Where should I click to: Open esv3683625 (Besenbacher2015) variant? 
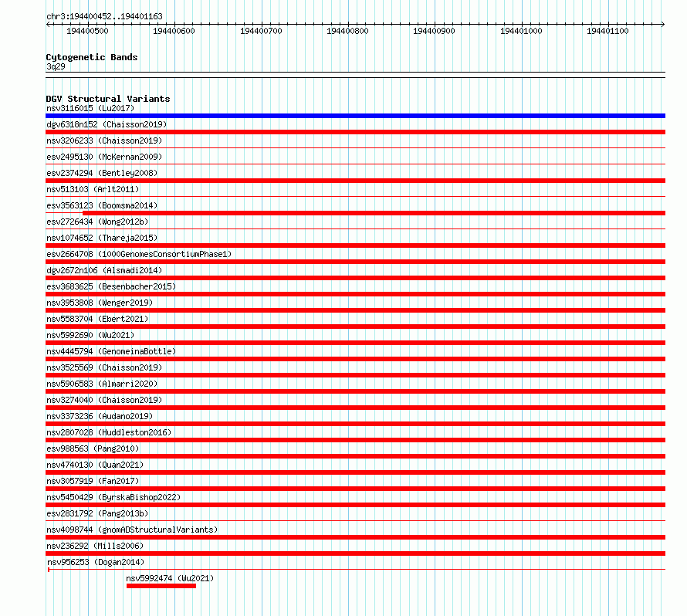coord(111,286)
